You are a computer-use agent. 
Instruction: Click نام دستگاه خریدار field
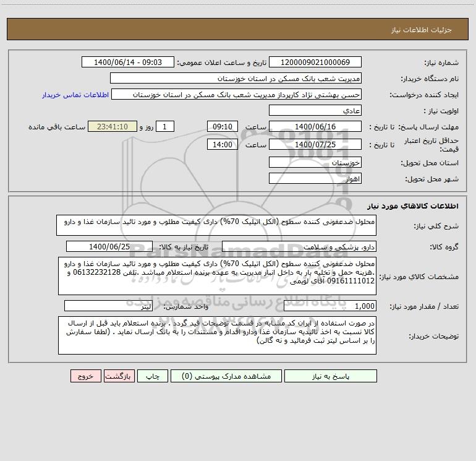[236, 78]
